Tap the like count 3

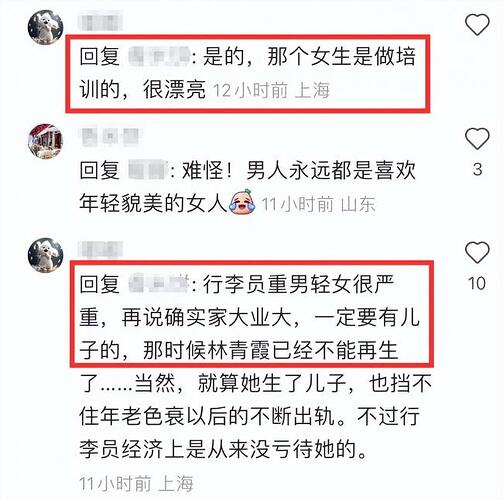pos(477,169)
